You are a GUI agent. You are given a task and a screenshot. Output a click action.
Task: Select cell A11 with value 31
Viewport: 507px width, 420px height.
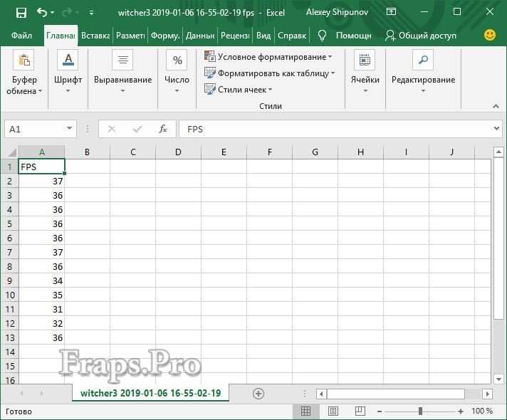(x=42, y=309)
